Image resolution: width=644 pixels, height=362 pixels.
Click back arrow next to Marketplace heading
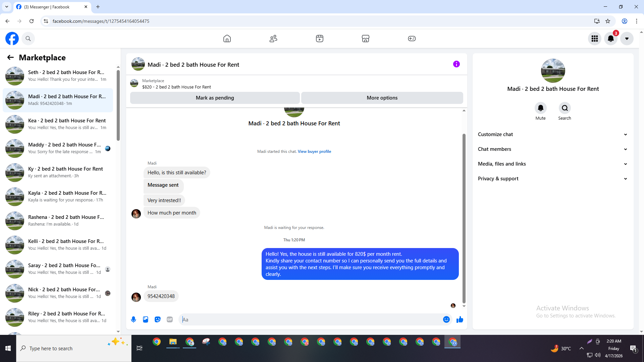click(10, 57)
